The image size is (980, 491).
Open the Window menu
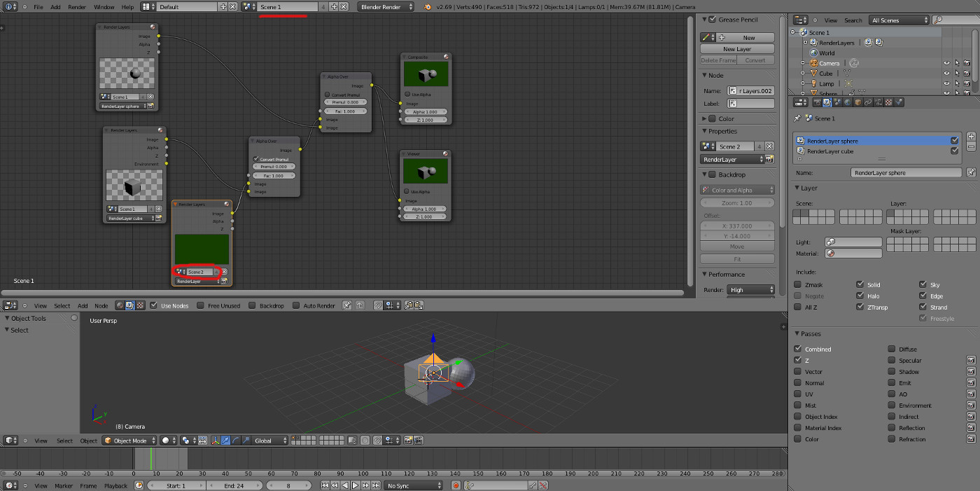click(104, 6)
